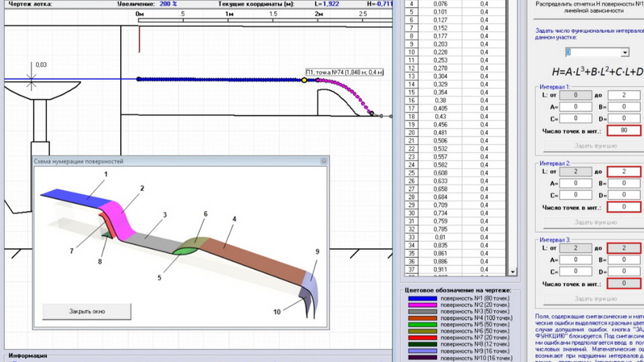Click table cell with value 0,608
The image size is (644, 362).
tap(440, 173)
